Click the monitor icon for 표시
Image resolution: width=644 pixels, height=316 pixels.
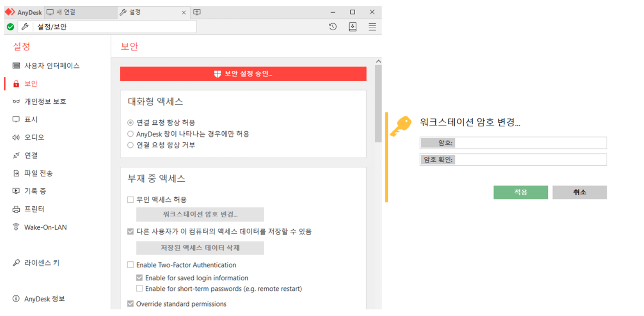coord(16,119)
